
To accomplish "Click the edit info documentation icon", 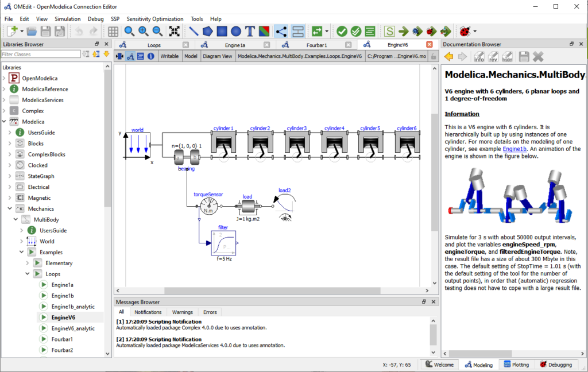I will 479,57.
